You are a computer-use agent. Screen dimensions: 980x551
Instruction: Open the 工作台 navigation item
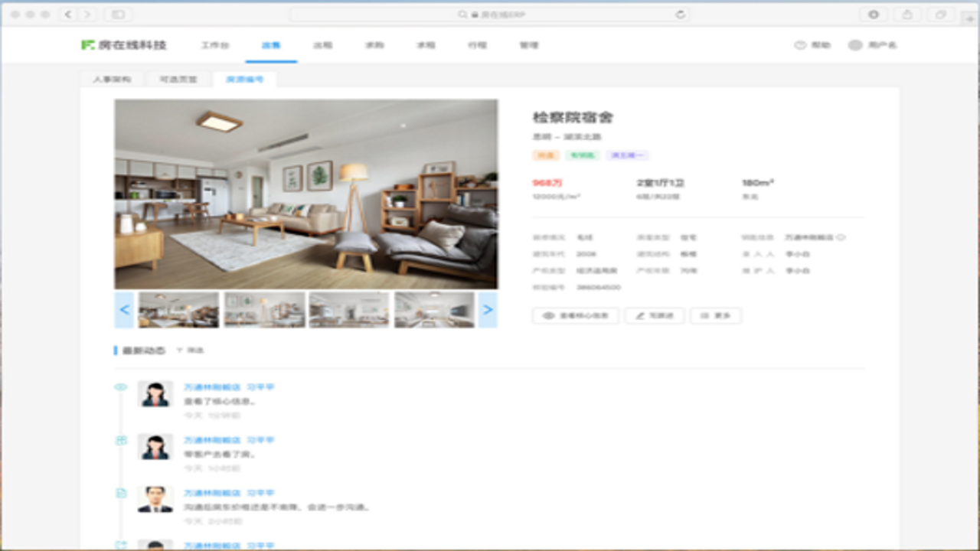214,45
